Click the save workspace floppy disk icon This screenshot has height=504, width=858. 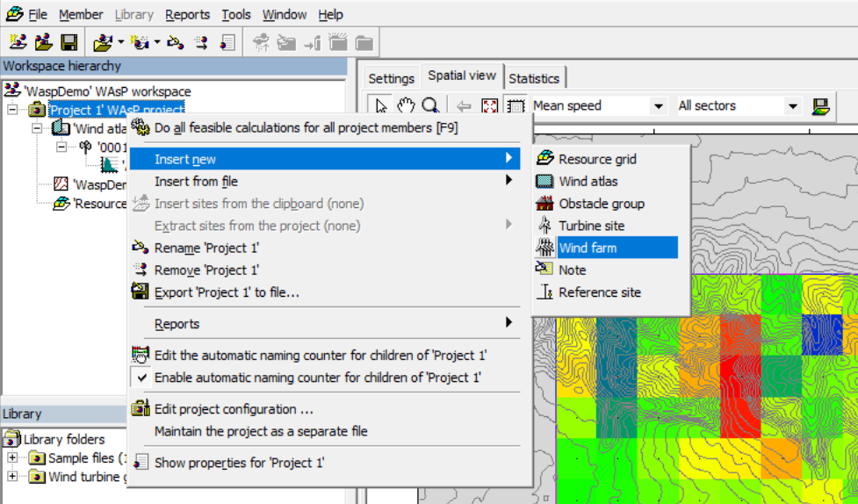69,42
